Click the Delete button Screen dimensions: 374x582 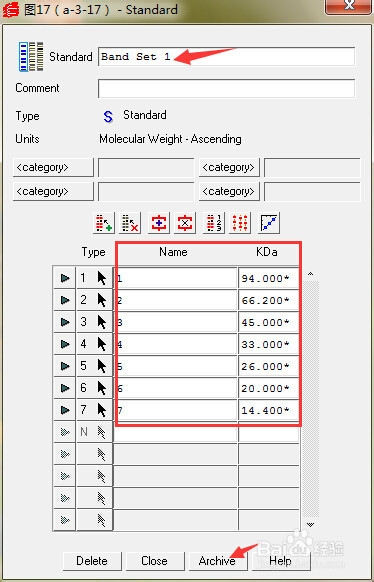[x=92, y=560]
